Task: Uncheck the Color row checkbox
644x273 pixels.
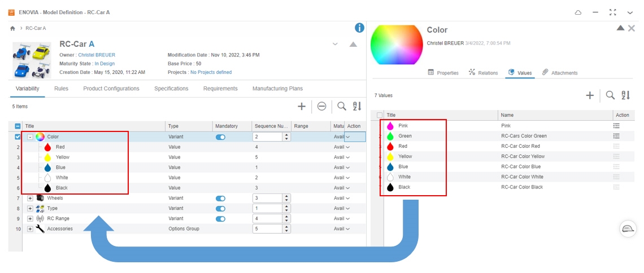Action: (x=18, y=137)
